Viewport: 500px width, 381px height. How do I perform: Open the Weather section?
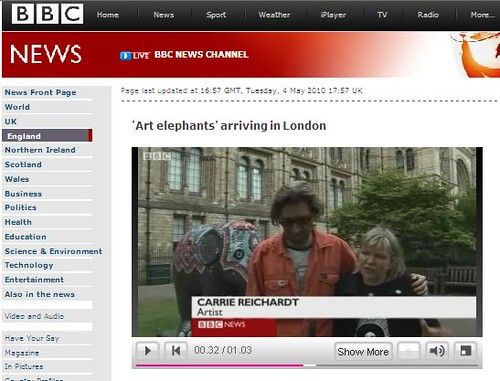274,15
